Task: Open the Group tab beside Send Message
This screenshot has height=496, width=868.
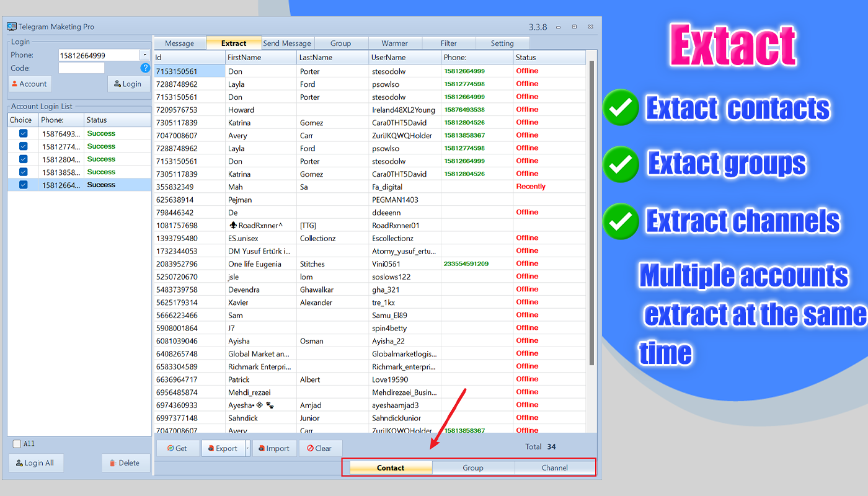Action: click(x=341, y=43)
